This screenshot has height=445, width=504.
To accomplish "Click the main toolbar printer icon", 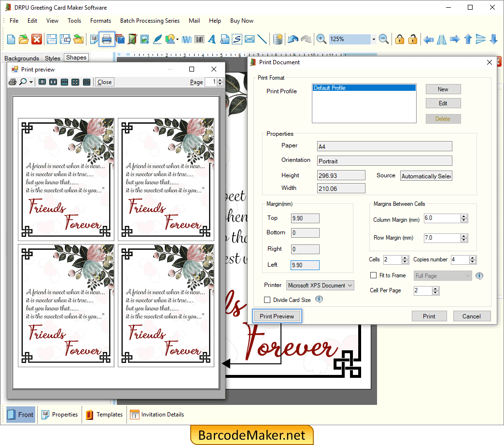I will click(x=106, y=39).
